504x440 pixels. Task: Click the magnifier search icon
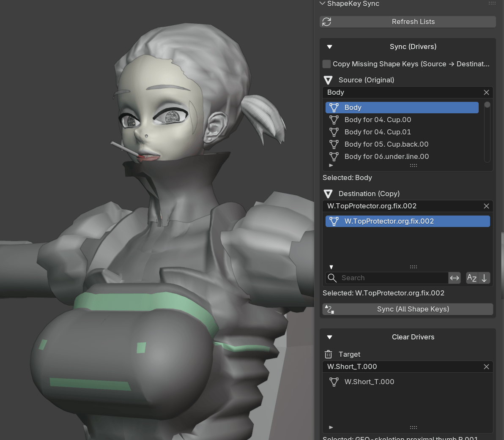tap(332, 278)
